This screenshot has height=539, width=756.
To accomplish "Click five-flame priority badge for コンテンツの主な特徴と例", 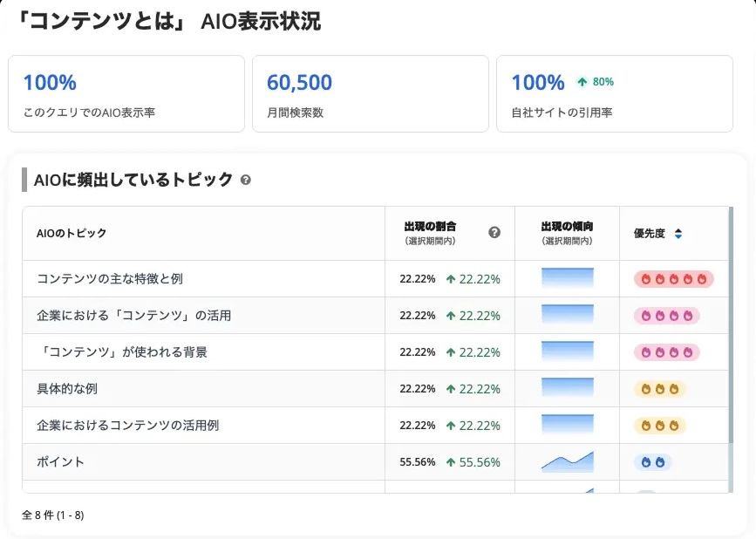I will pos(673,279).
